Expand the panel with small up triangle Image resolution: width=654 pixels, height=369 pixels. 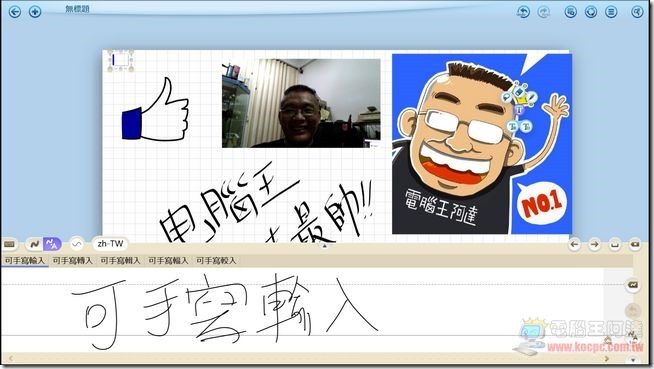[324, 246]
